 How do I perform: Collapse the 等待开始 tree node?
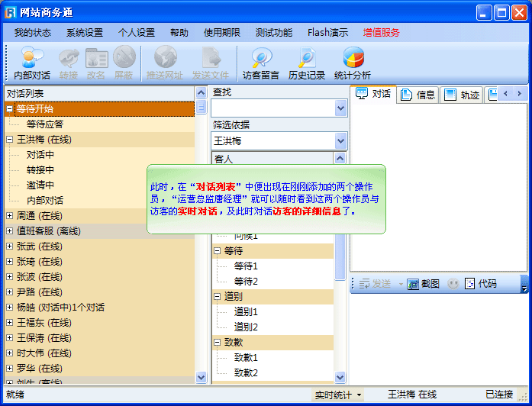click(x=9, y=109)
